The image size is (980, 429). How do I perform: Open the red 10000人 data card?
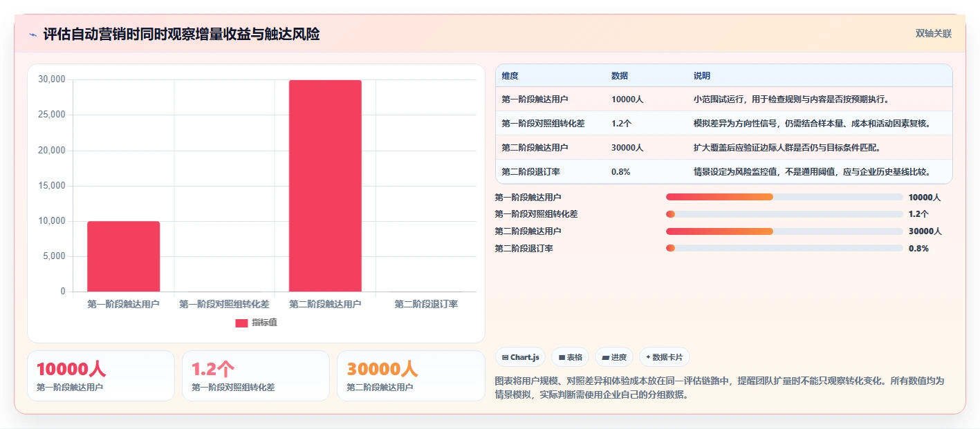(x=101, y=376)
